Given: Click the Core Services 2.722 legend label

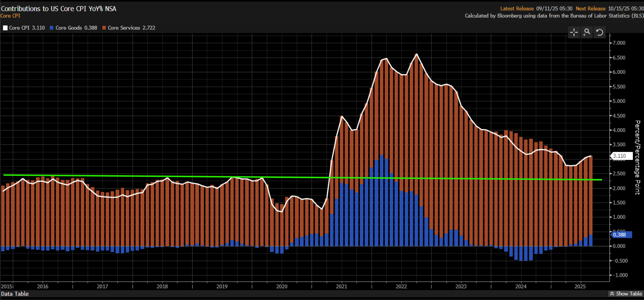Looking at the screenshot, I should click(x=131, y=28).
